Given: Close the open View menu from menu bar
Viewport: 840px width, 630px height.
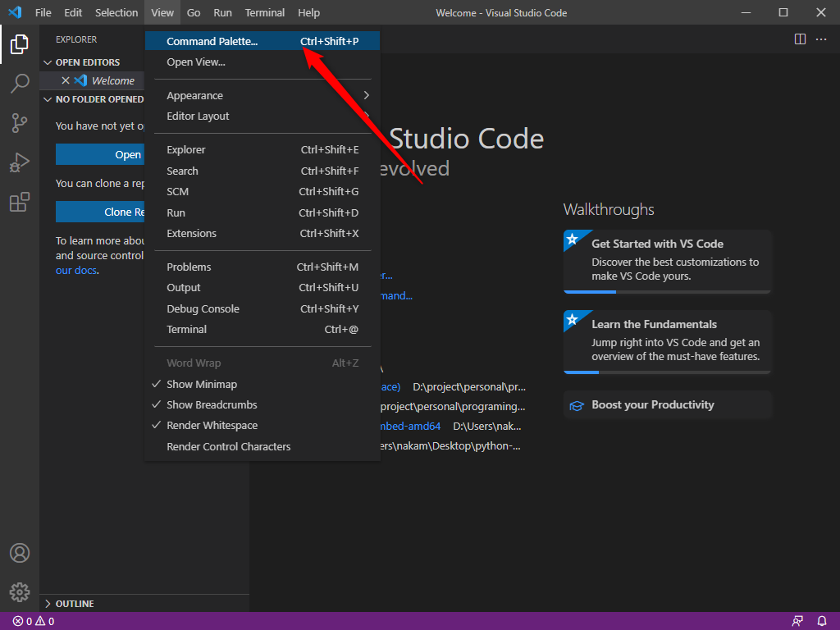Looking at the screenshot, I should [x=162, y=12].
